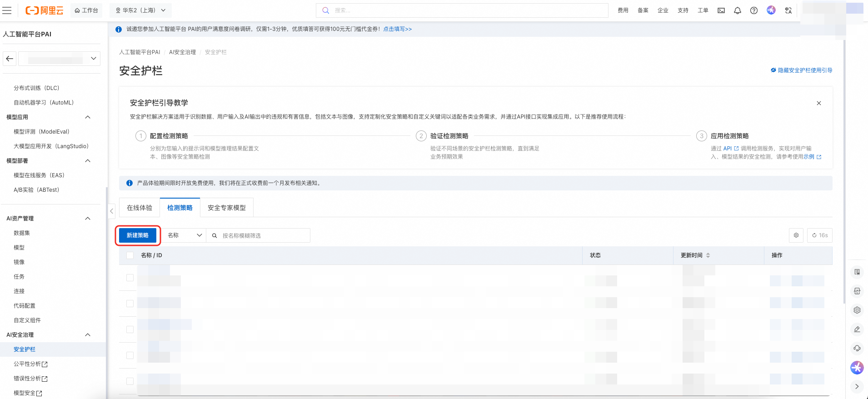Close the 安全护栏引导教学 panel
This screenshot has width=868, height=399.
coord(819,103)
